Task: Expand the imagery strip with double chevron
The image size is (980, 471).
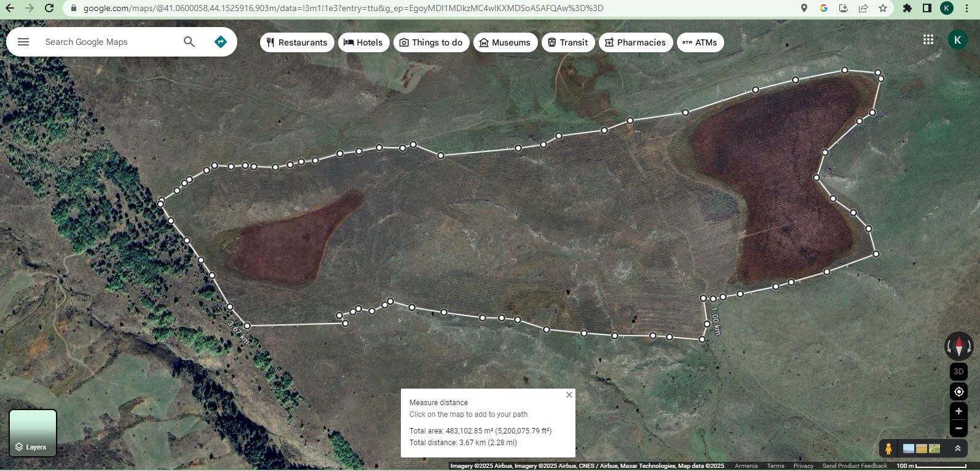Action: [957, 449]
